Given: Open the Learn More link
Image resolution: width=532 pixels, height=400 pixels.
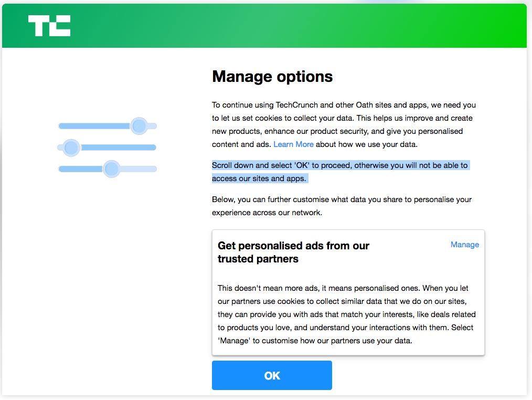Looking at the screenshot, I should pyautogui.click(x=293, y=144).
